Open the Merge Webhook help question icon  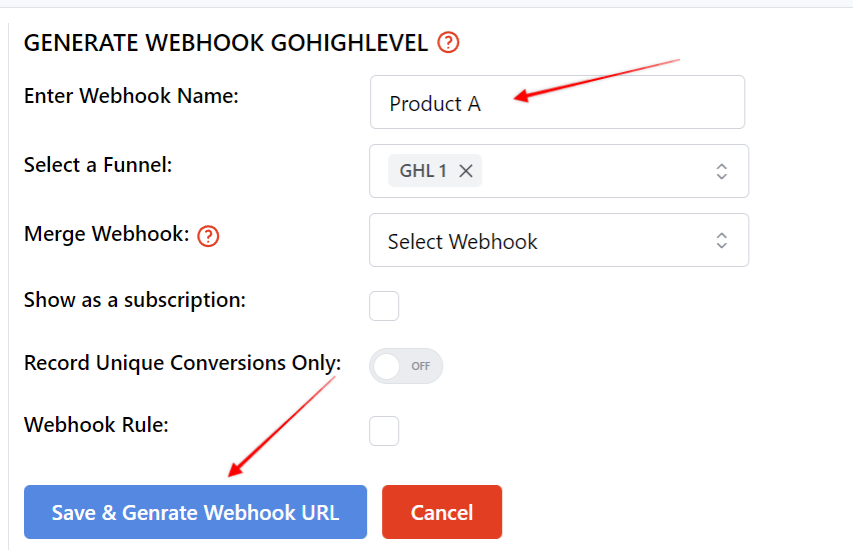[x=208, y=236]
